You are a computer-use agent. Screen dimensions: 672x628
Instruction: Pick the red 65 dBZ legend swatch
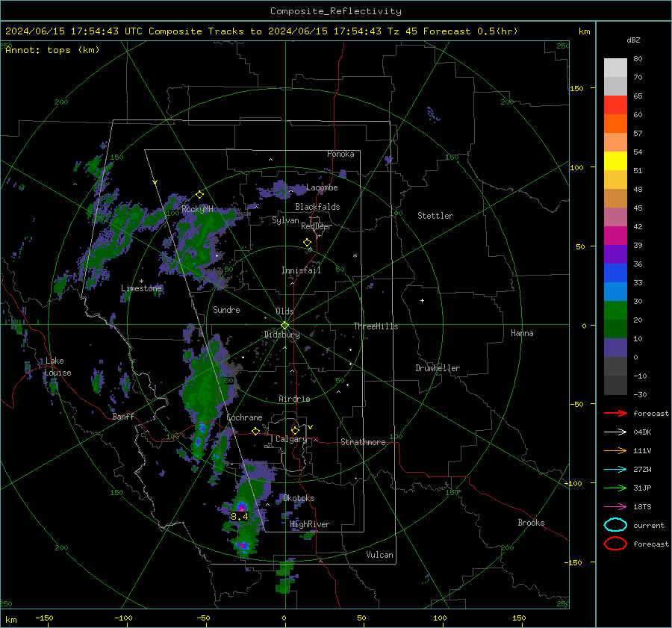point(615,105)
